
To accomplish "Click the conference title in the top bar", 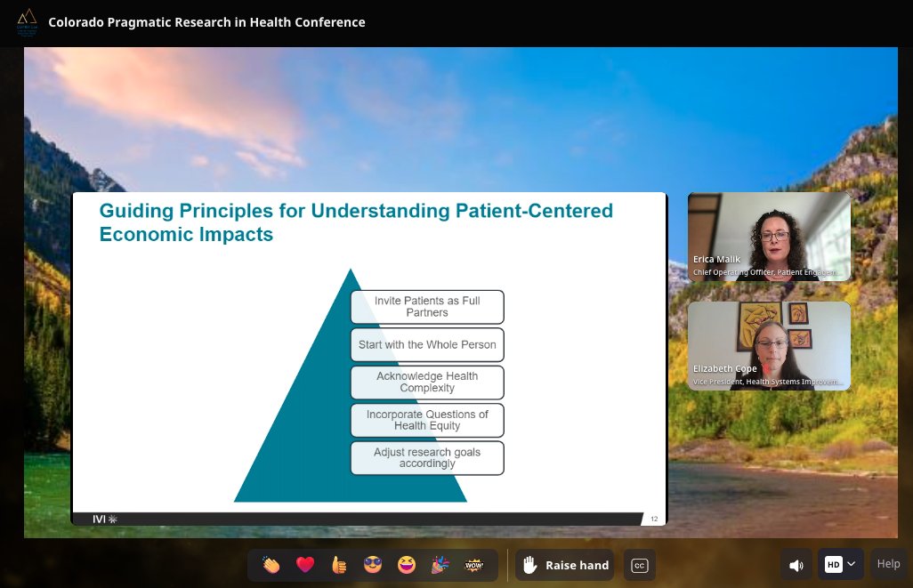I will pyautogui.click(x=206, y=22).
